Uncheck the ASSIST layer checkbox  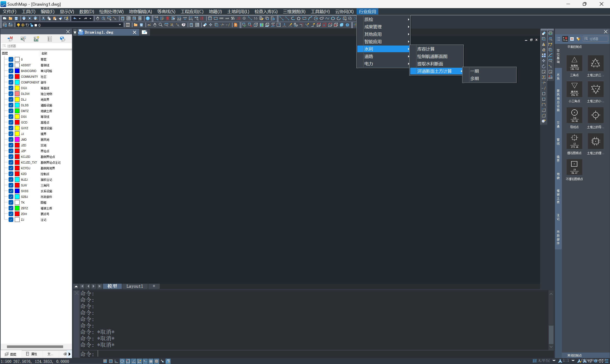(x=11, y=65)
